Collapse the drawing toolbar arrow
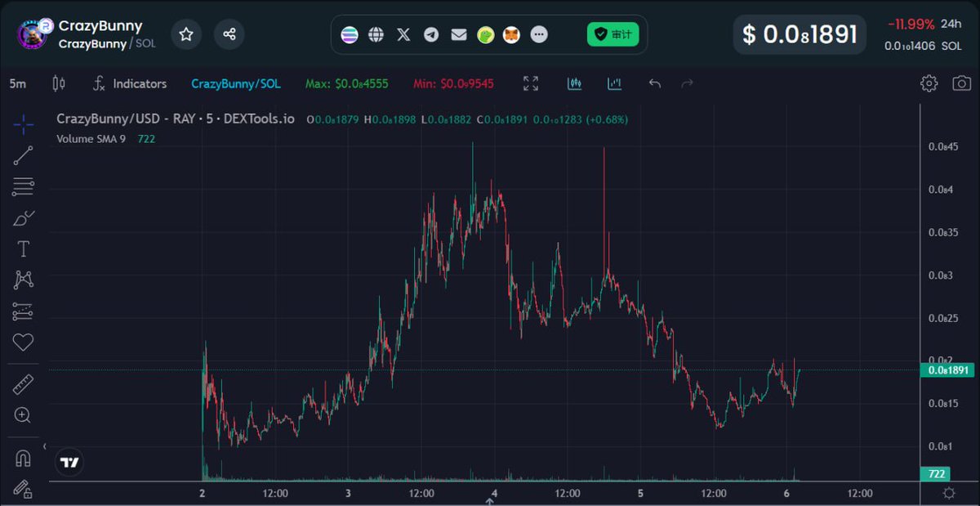 [x=45, y=446]
